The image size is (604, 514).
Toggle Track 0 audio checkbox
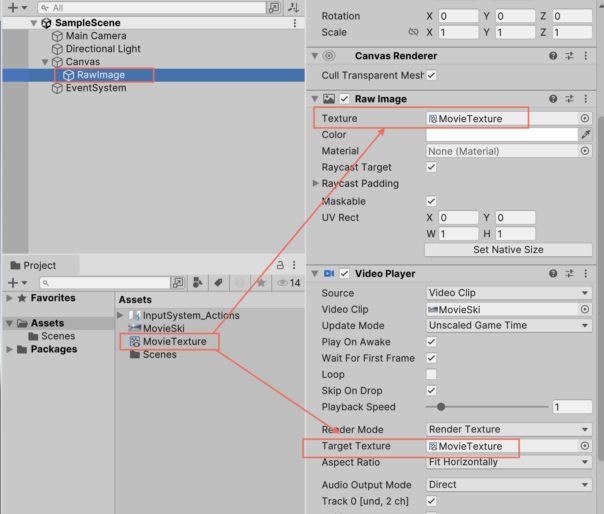click(431, 501)
